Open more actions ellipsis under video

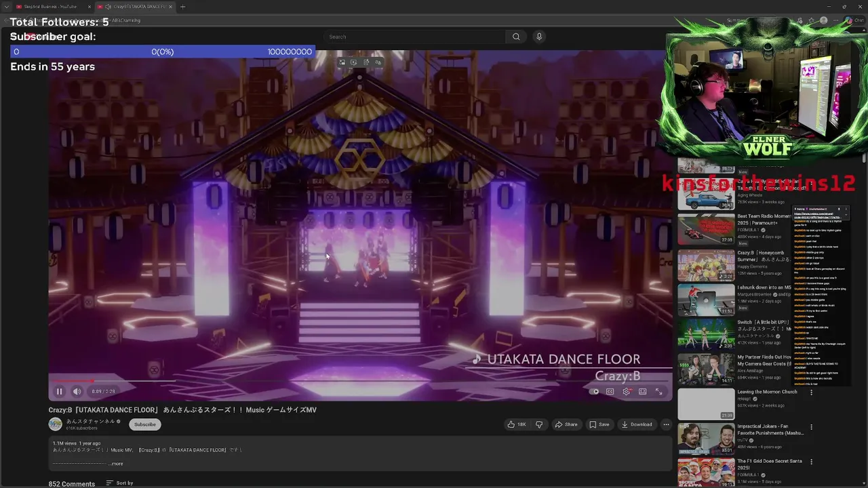(x=666, y=424)
